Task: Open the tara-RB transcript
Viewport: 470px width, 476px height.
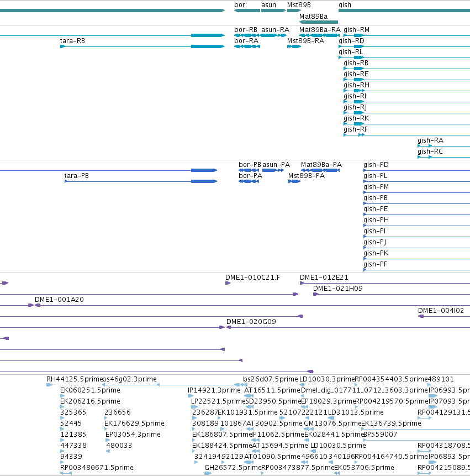Action: [x=142, y=46]
